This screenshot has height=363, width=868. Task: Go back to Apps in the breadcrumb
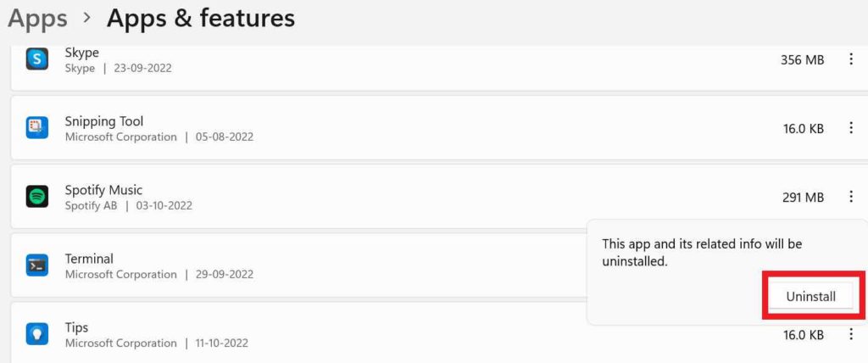[x=37, y=17]
